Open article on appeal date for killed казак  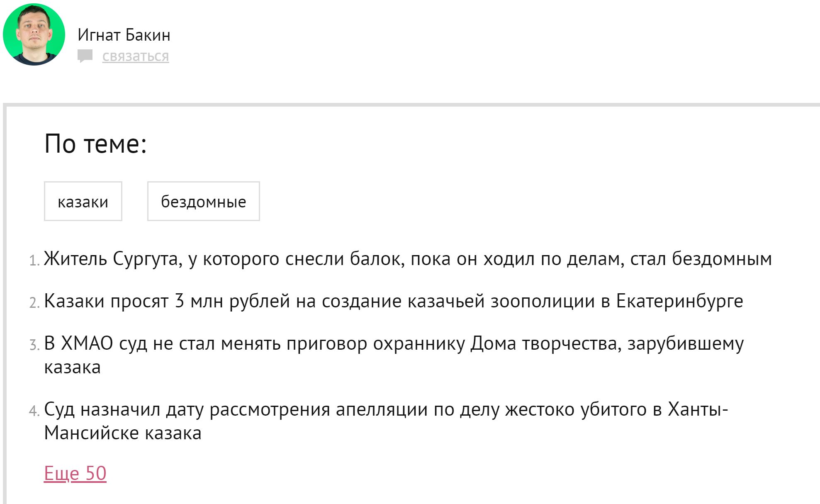pos(386,421)
